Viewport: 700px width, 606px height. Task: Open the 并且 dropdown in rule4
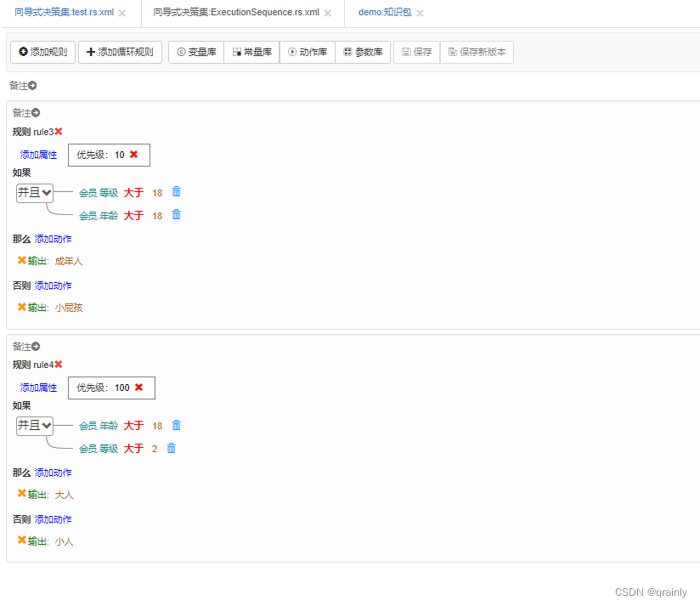(x=35, y=426)
